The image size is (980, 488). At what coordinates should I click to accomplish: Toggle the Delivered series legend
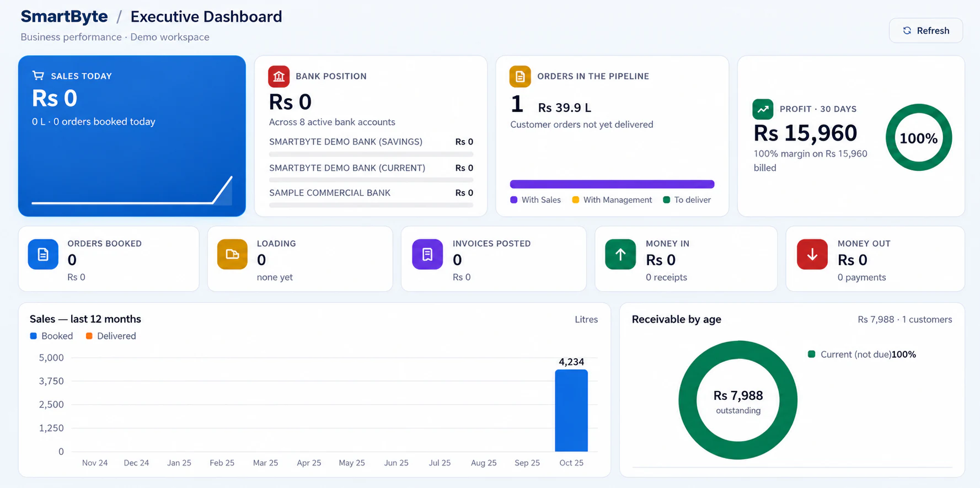(111, 336)
